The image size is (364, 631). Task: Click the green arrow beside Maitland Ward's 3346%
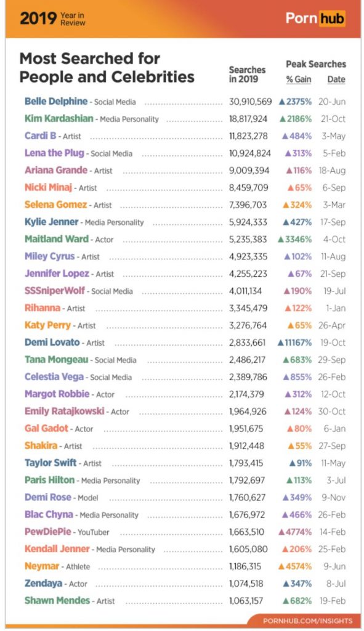pos(281,240)
